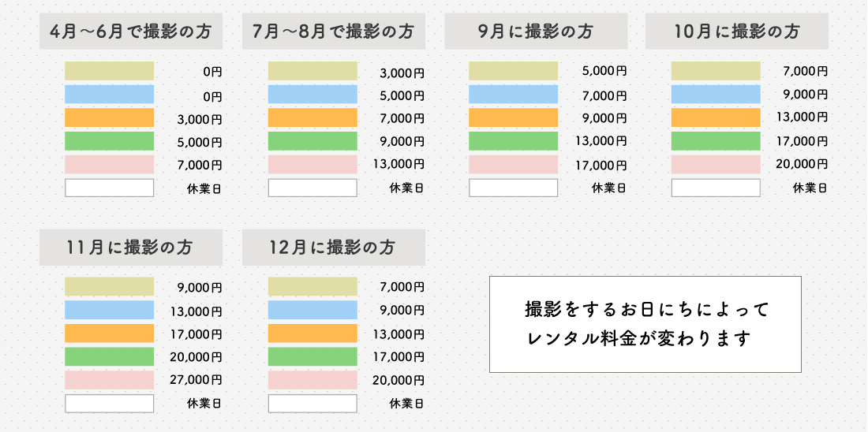Click the 10月に撮影の方 heading
868x432 pixels.
point(737,32)
